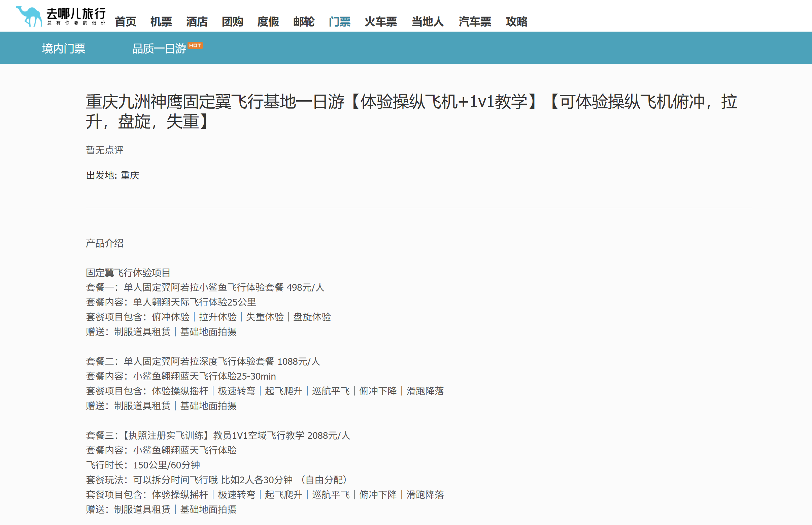Image resolution: width=812 pixels, height=525 pixels.
Task: Click the product title 重庆九洲神鹰固定翼飞行基地一日游
Action: [x=412, y=111]
